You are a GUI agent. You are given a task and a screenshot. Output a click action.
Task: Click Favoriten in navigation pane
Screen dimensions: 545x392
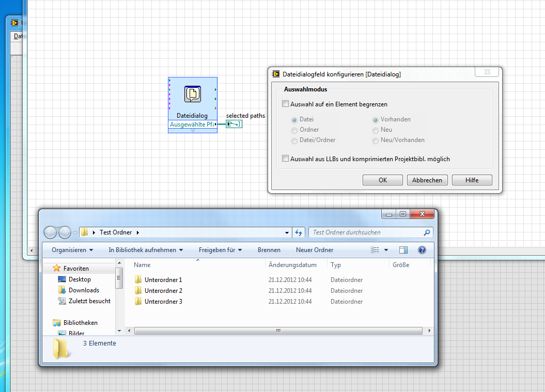point(76,268)
